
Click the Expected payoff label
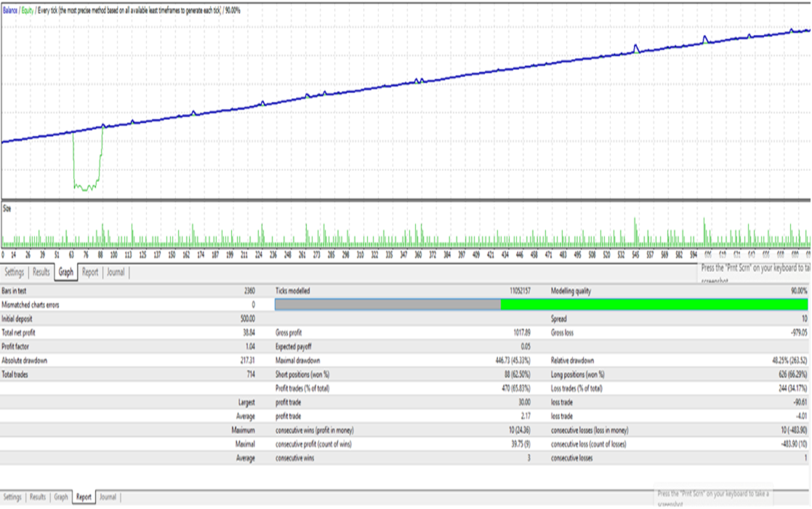294,347
